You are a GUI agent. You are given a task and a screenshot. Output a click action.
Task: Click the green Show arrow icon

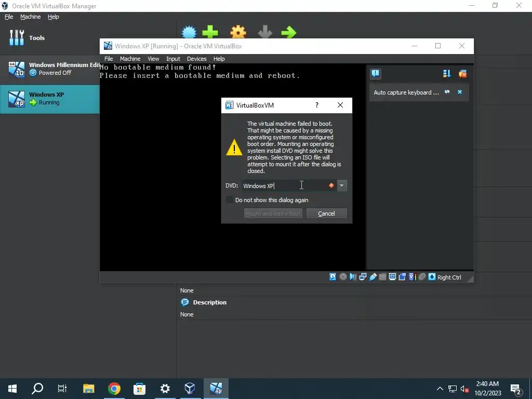289,32
